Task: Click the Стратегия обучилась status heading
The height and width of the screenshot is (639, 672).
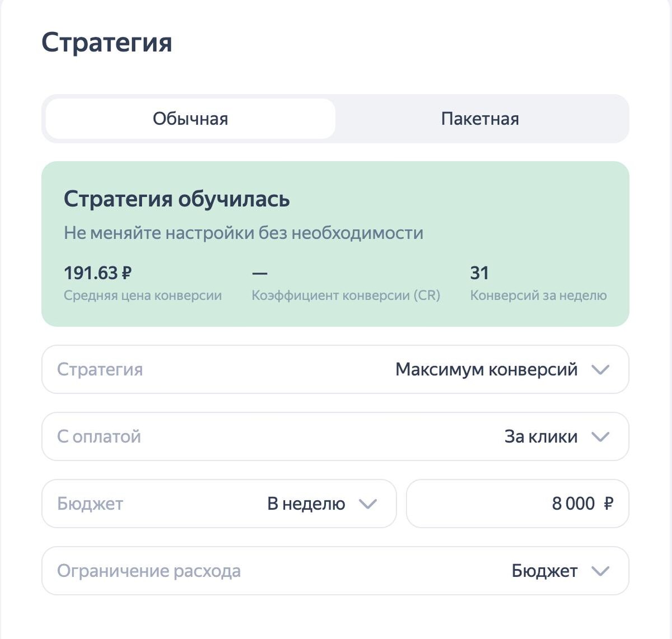Action: (176, 199)
